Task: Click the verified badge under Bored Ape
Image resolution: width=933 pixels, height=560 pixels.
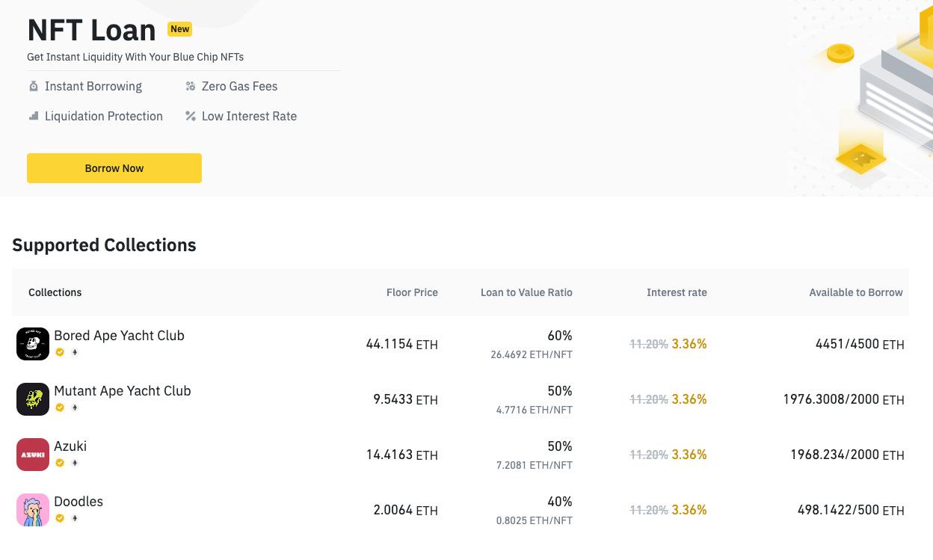Action: point(60,352)
